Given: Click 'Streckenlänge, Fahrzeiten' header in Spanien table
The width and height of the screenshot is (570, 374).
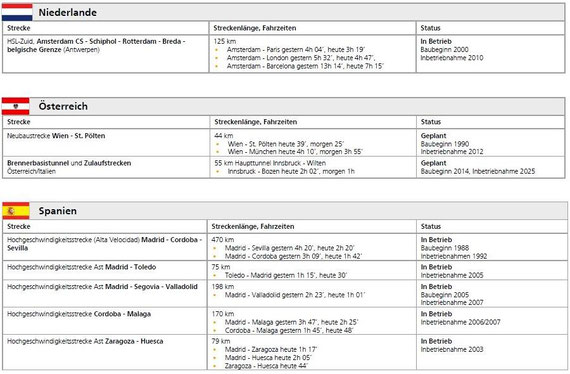Looking at the screenshot, I should pos(253,226).
